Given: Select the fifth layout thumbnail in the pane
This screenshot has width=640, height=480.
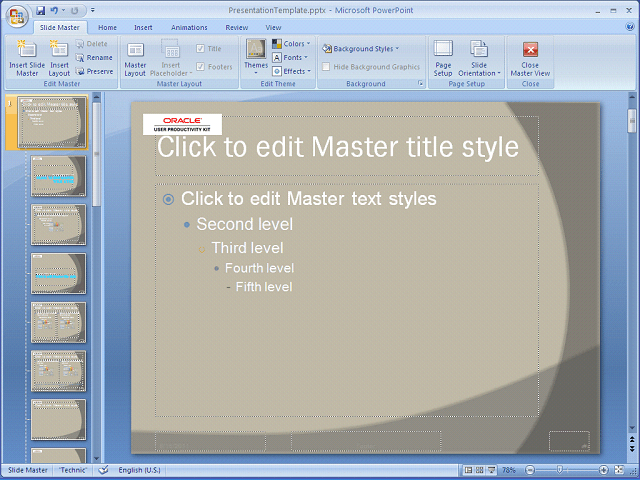Looking at the screenshot, I should (x=58, y=322).
